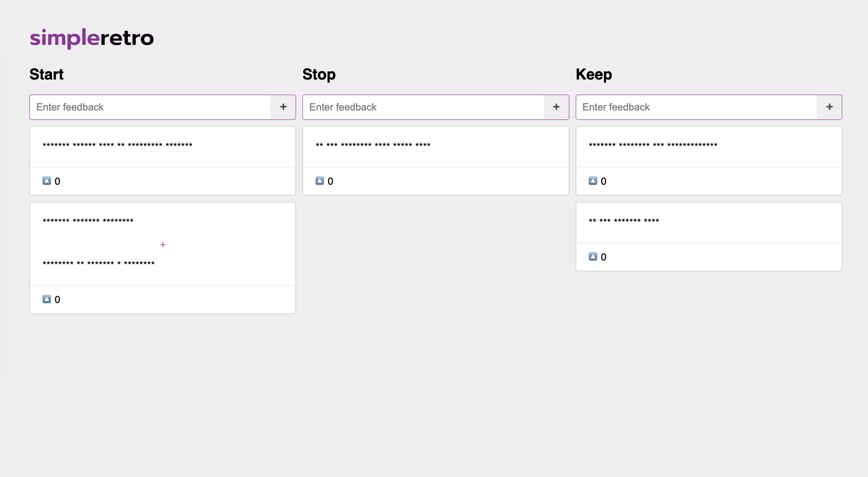Upvote the card in Stop column
The image size is (868, 477).
coord(320,181)
